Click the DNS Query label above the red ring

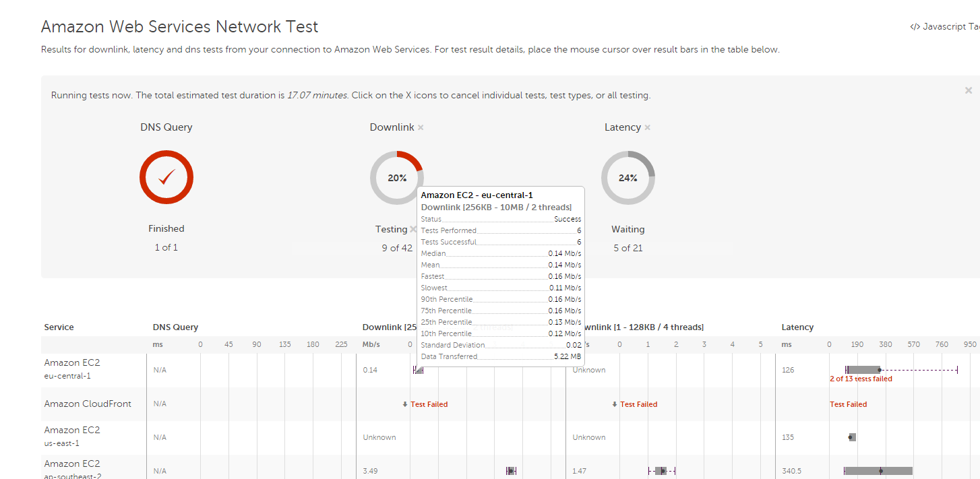(166, 127)
